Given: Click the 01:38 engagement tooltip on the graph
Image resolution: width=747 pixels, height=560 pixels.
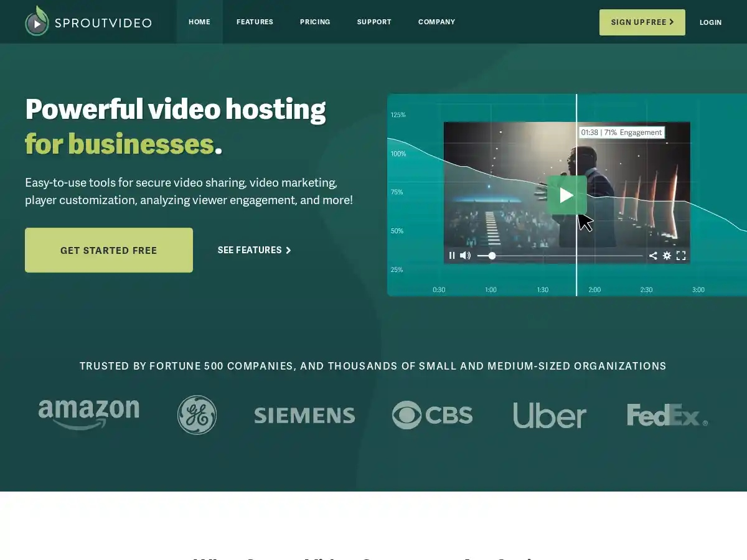Looking at the screenshot, I should coord(621,132).
